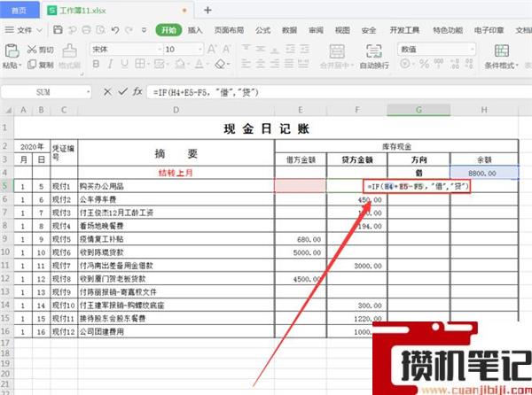Image resolution: width=532 pixels, height=395 pixels.
Task: Toggle Bold formatting
Action: [x=96, y=64]
